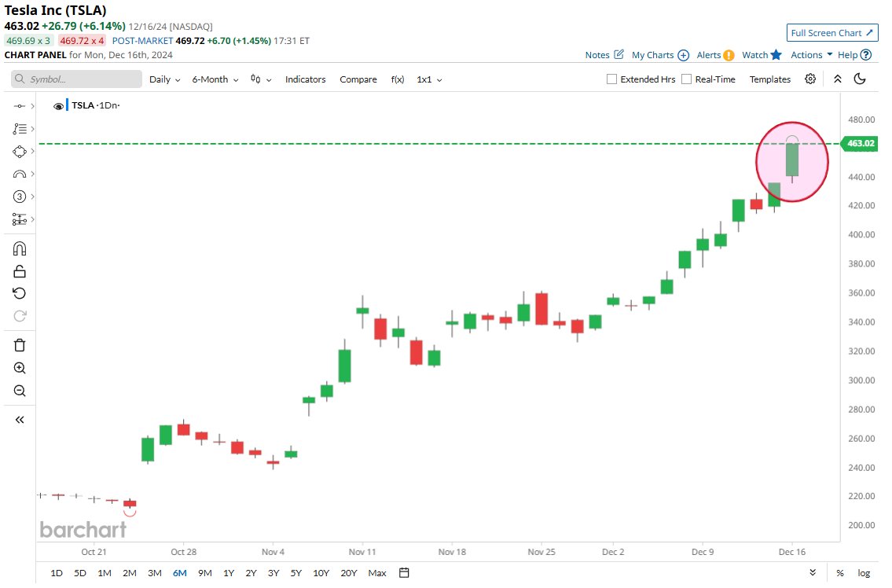Zoom out of the chart
The width and height of the screenshot is (892, 588).
pos(20,391)
